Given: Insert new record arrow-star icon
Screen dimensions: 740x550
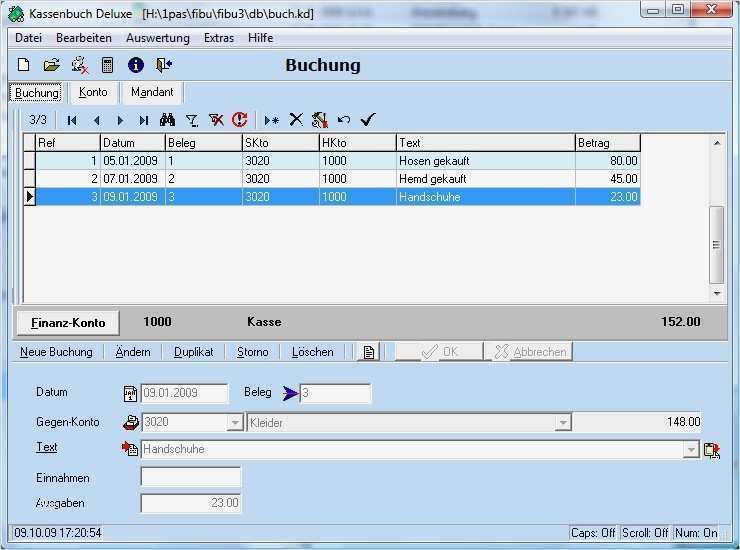Looking at the screenshot, I should (x=272, y=120).
